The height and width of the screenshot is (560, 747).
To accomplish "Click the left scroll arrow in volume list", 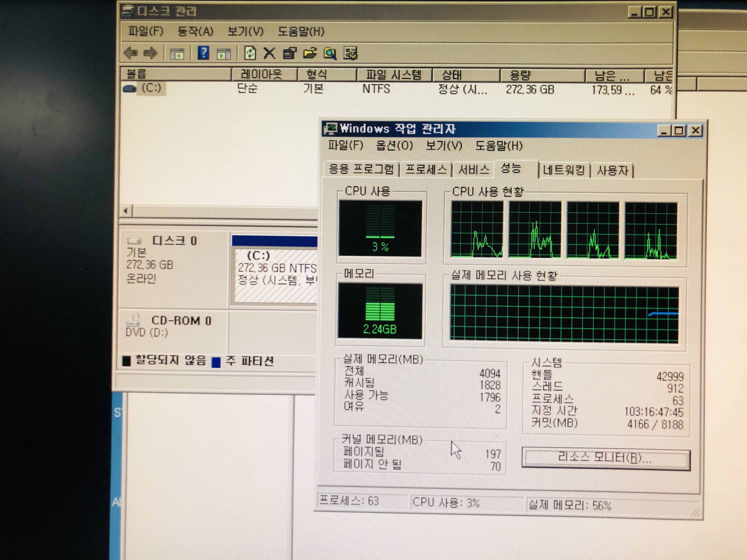I will click(126, 211).
